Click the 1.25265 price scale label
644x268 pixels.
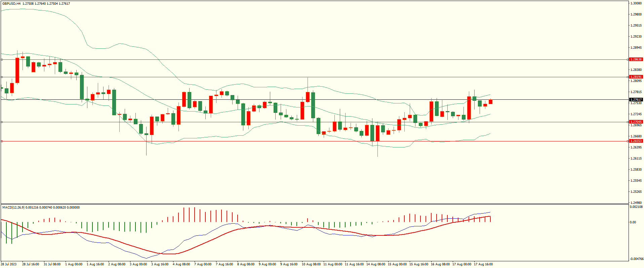pos(636,192)
